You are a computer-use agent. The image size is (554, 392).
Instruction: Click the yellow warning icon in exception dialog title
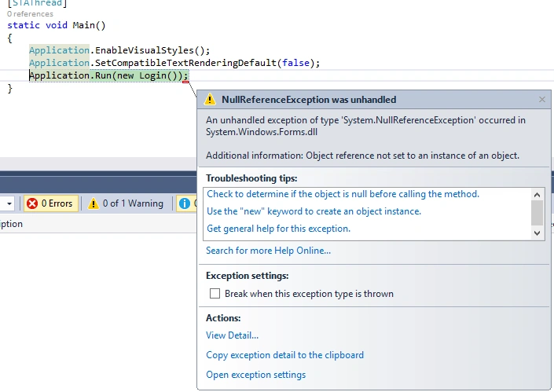click(210, 99)
